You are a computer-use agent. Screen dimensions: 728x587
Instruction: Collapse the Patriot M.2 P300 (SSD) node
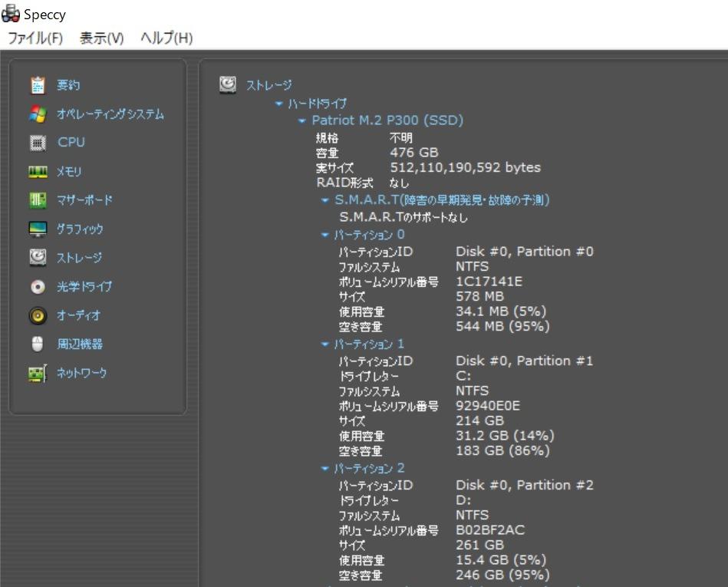[x=301, y=120]
